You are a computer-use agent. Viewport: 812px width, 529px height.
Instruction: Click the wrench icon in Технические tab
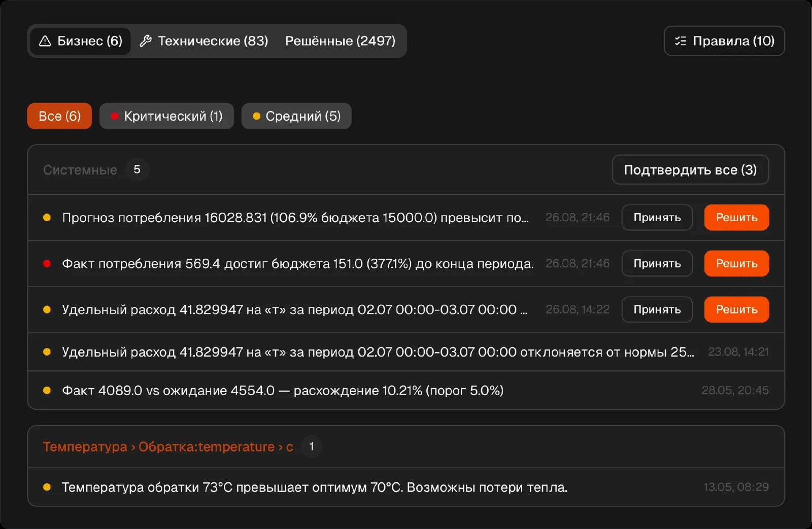click(146, 41)
